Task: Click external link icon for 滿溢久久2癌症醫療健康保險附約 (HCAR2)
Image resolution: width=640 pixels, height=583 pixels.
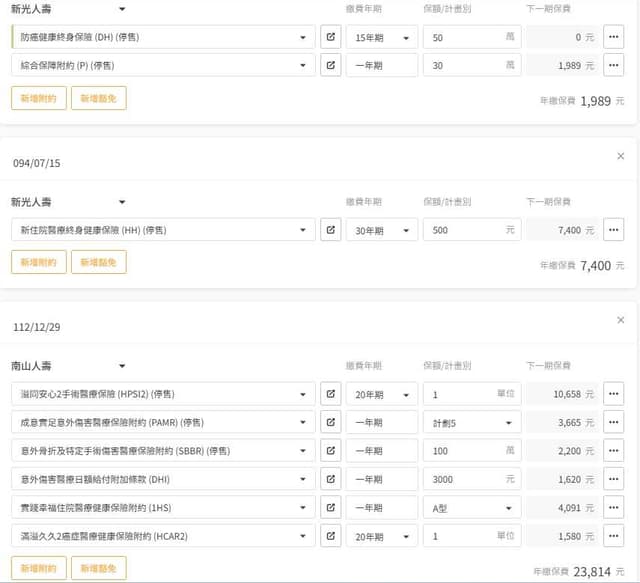Action: (330, 536)
